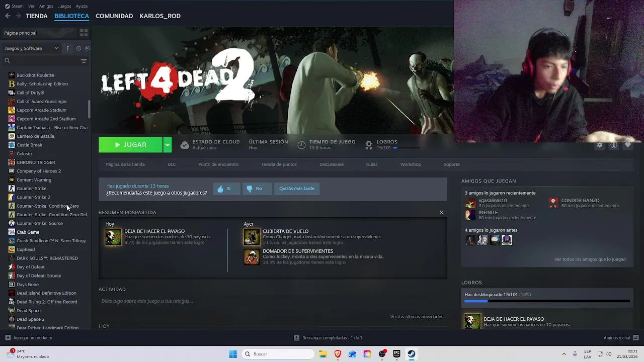Screen dimensions: 644x362
Task: Open Logros achievements trophy icon
Action: tap(369, 145)
